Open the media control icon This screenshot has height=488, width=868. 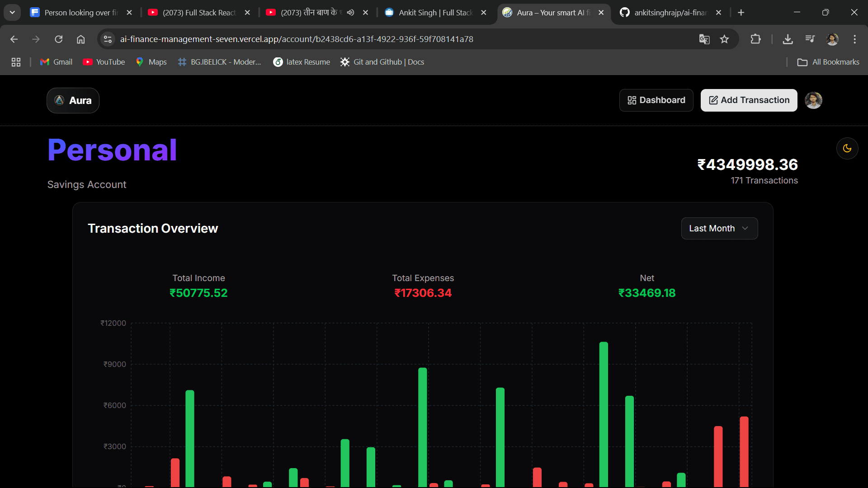(810, 39)
